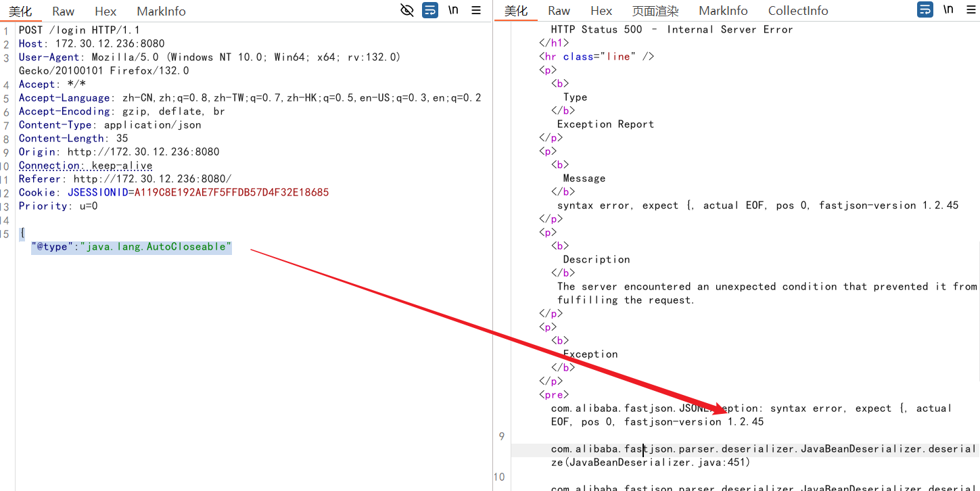Click "java.lang.AutoCloseable" string value
980x491 pixels.
click(156, 246)
